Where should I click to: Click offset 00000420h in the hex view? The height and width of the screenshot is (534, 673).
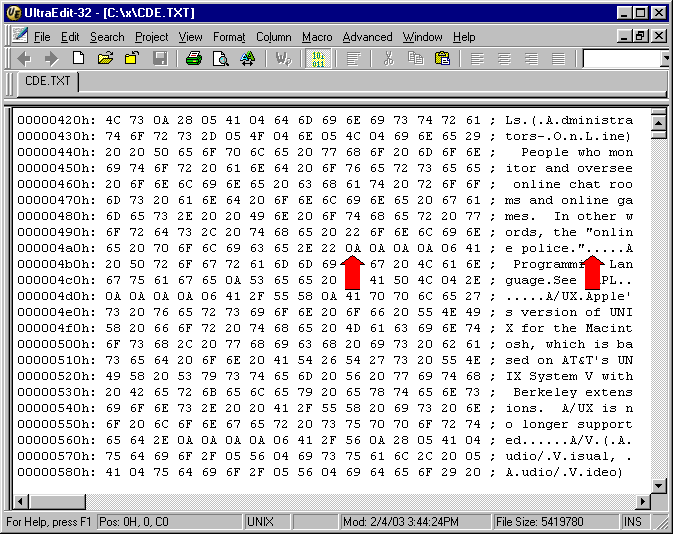tap(56, 120)
